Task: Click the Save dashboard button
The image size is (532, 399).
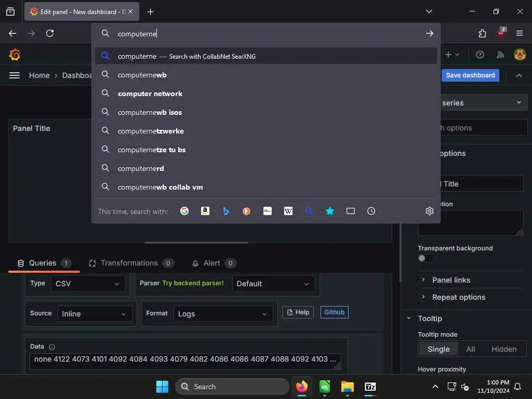Action: point(470,75)
